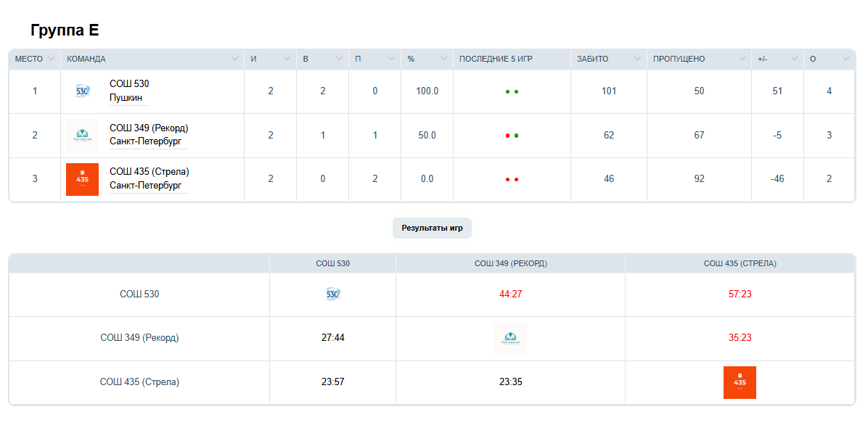Open the МЕСТО column sort dropdown
Viewport: 868px width, 433px height.
pyautogui.click(x=52, y=59)
